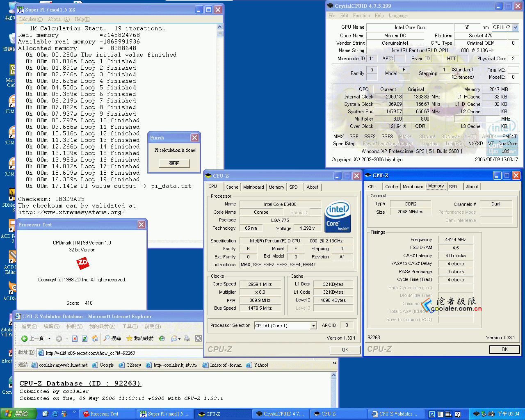The height and width of the screenshot is (420, 525).
Task: Click the confirm button in Finish dialog
Action: click(174, 163)
